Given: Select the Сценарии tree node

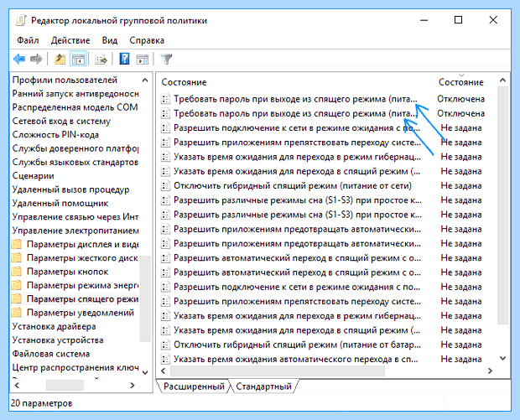Looking at the screenshot, I should coord(34,176).
